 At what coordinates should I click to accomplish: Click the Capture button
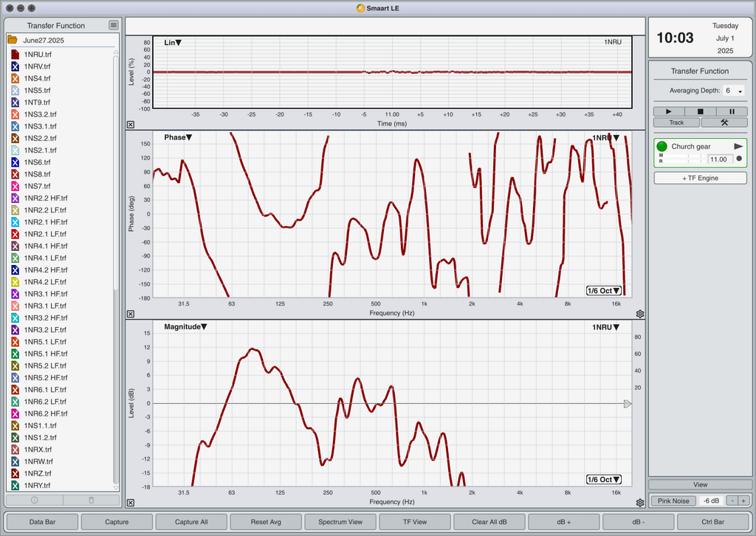(x=117, y=521)
